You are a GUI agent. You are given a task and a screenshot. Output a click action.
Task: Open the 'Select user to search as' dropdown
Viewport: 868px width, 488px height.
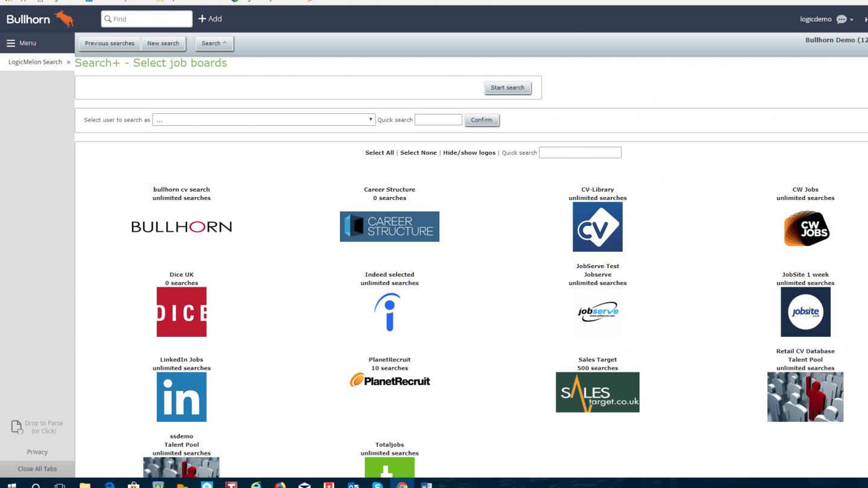click(264, 120)
